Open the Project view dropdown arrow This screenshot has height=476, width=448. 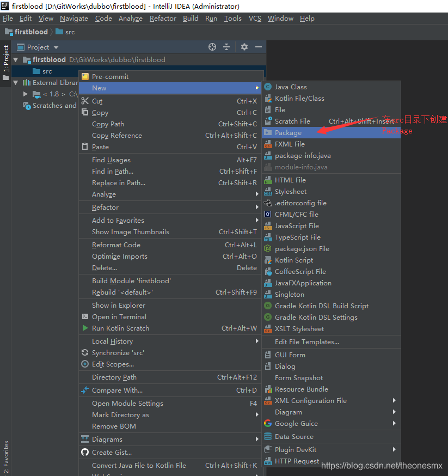pyautogui.click(x=56, y=47)
